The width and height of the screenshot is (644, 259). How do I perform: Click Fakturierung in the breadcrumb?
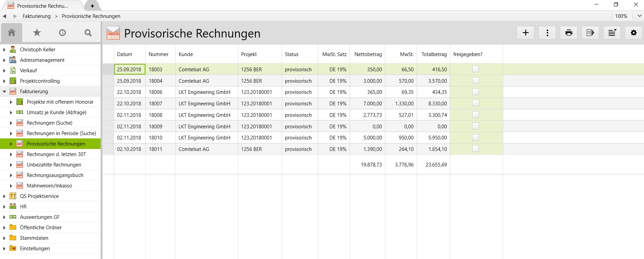point(36,16)
